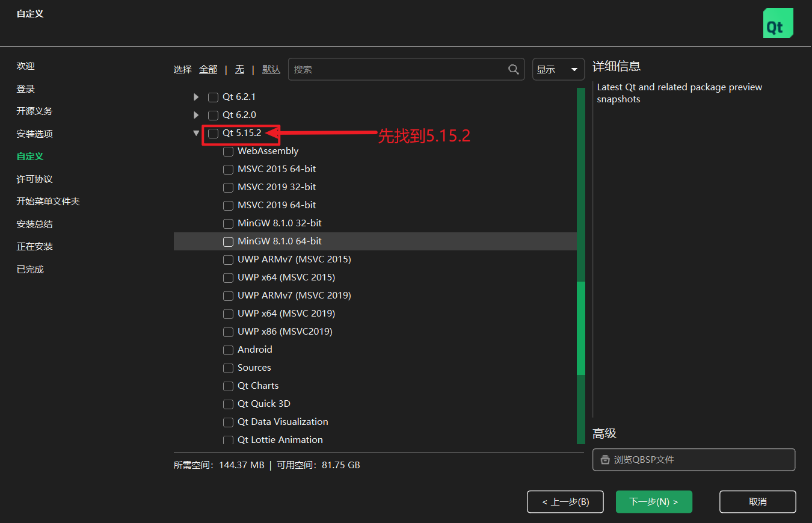Click the search magnifier icon
The image size is (812, 523).
[513, 69]
